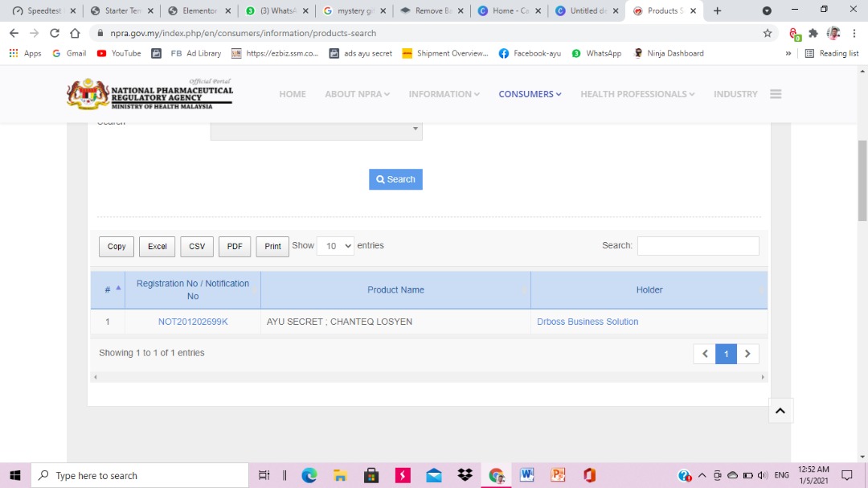Export table with PDF button

point(235,247)
